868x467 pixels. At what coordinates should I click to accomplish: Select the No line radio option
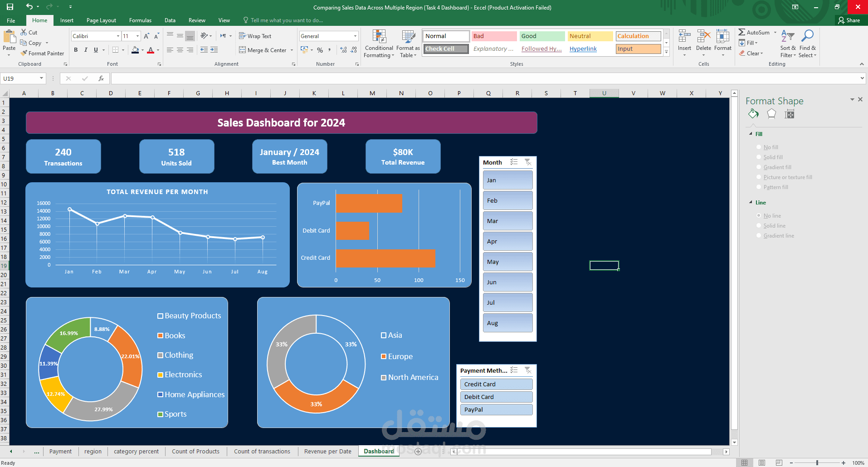759,215
